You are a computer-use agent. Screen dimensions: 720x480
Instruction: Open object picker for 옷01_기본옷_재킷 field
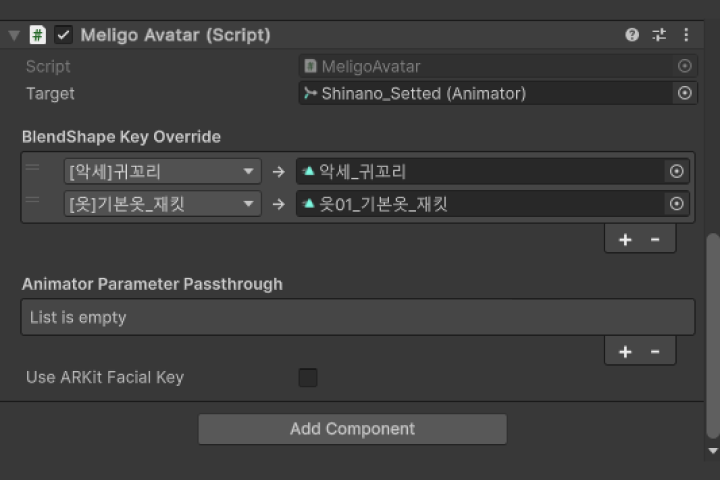tap(676, 203)
